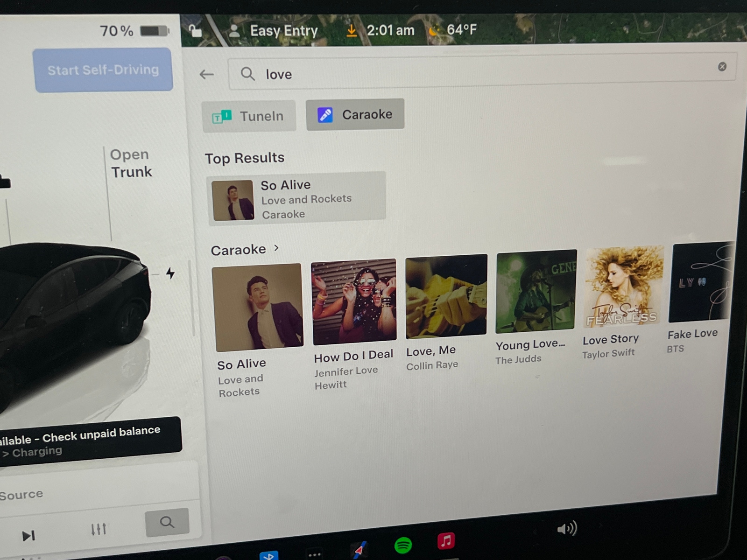Open Young Love by The Judds thumbnail
747x560 pixels.
(x=536, y=291)
